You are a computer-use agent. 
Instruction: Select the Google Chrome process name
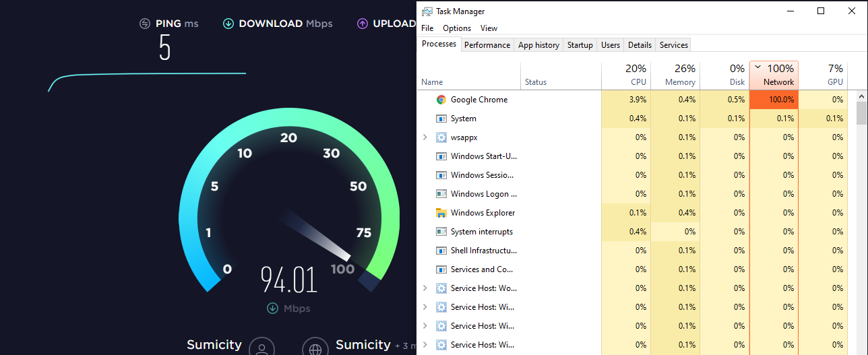point(479,100)
